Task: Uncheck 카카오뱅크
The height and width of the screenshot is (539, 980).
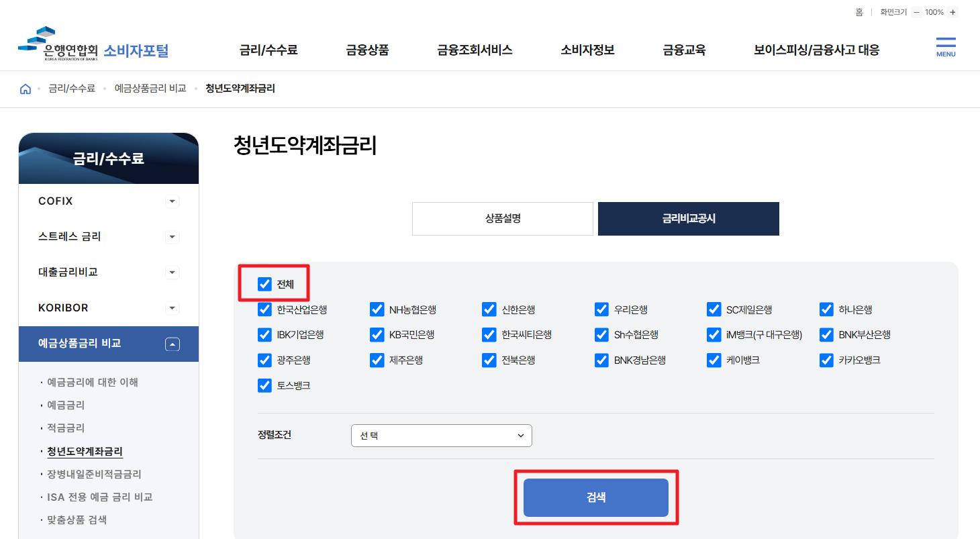Action: tap(826, 360)
